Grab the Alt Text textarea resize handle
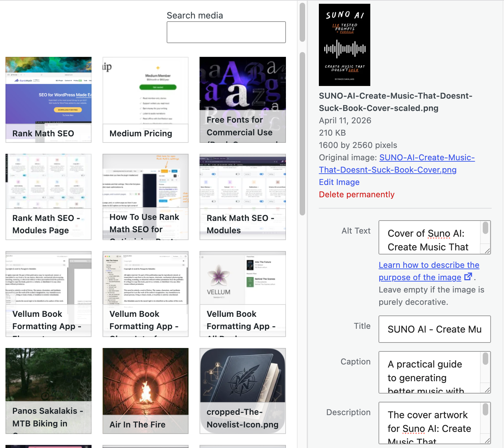The image size is (504, 448). [487, 251]
